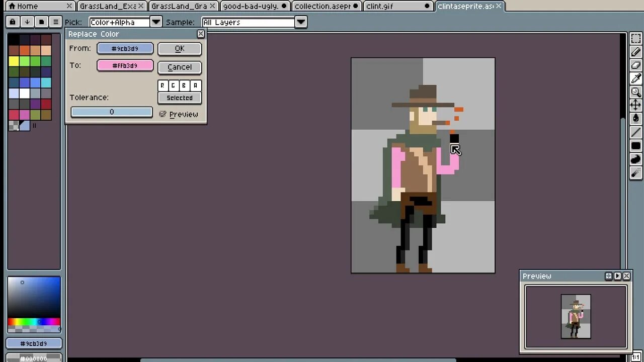The height and width of the screenshot is (362, 644).
Task: Click foreground color #9cb3d9 indicator
Action: tap(34, 343)
